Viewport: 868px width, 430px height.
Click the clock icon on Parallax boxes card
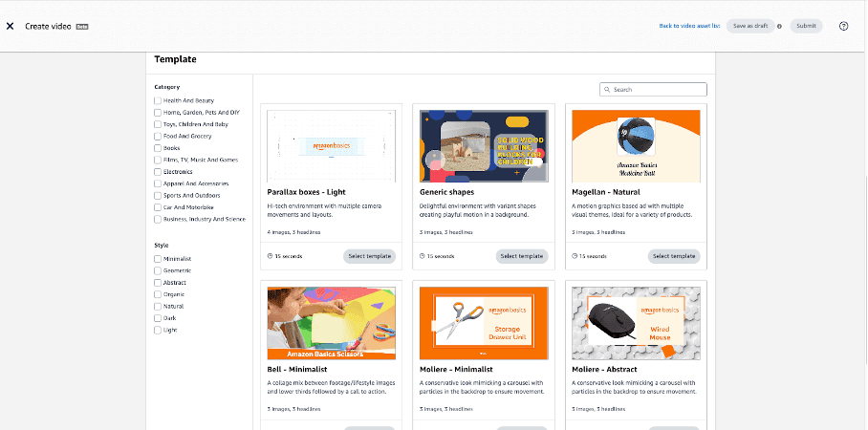click(271, 256)
